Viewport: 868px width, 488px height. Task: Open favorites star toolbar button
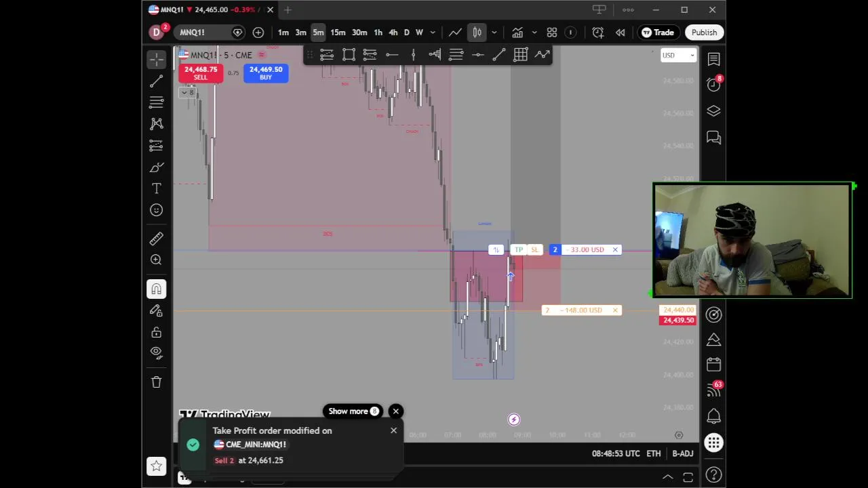(157, 466)
